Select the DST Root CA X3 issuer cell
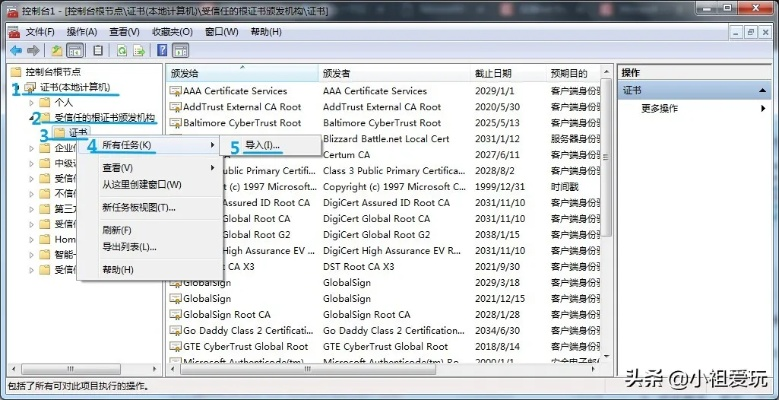The image size is (779, 400). point(358,267)
